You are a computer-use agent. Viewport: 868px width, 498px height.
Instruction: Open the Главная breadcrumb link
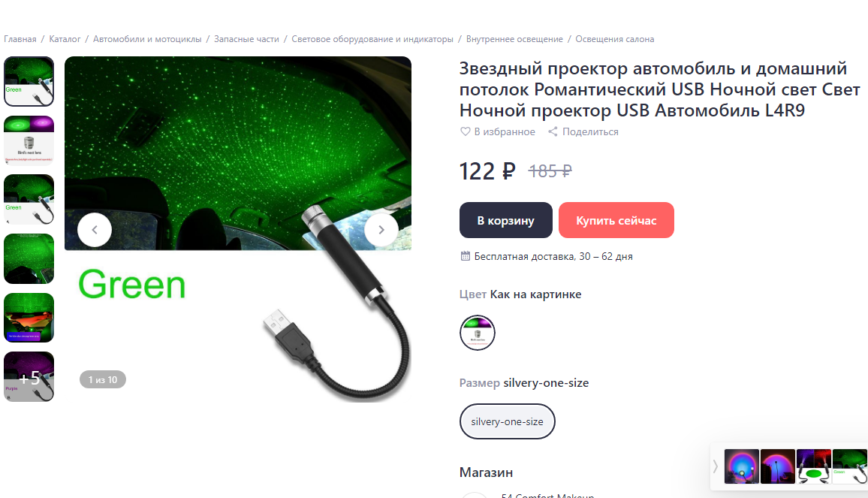(20, 39)
